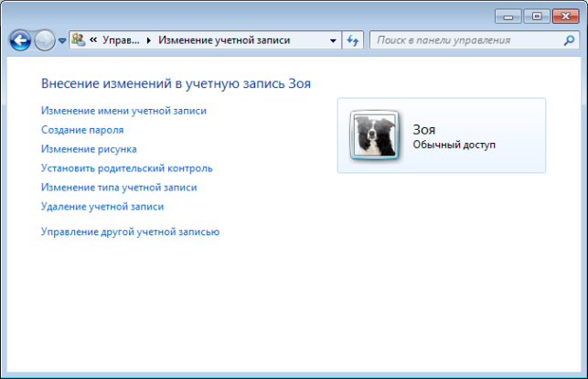
Task: Select "Изменение учетной записи" breadcrumb segment
Action: pyautogui.click(x=224, y=40)
